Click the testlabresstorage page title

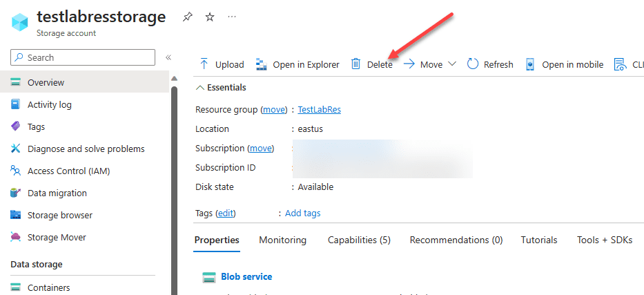coord(101,17)
